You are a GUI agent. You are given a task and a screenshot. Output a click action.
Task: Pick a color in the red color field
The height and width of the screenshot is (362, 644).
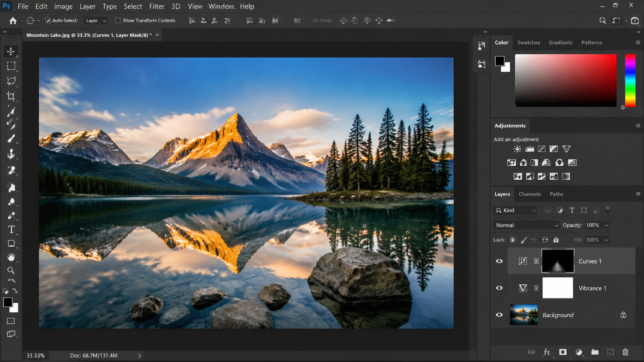pyautogui.click(x=566, y=80)
